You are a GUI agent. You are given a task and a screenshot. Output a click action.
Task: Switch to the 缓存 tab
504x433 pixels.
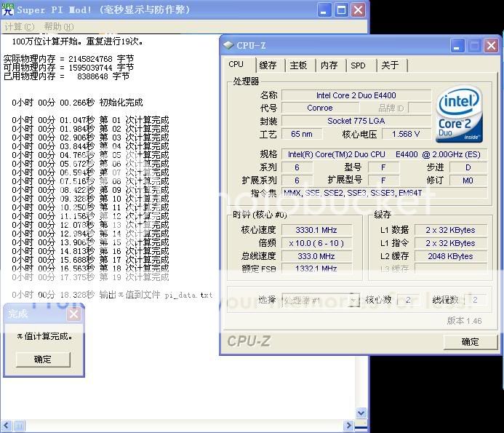(x=268, y=65)
